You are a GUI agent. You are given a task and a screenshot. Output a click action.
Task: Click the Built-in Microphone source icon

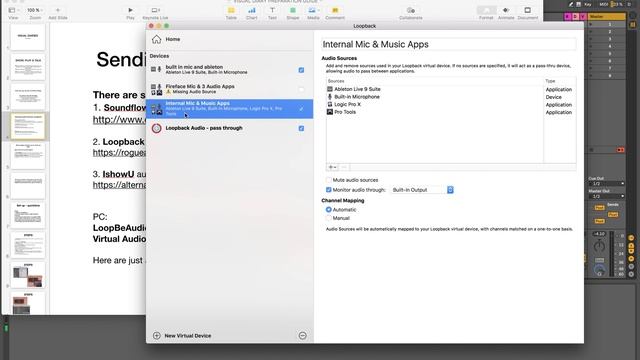tap(330, 97)
